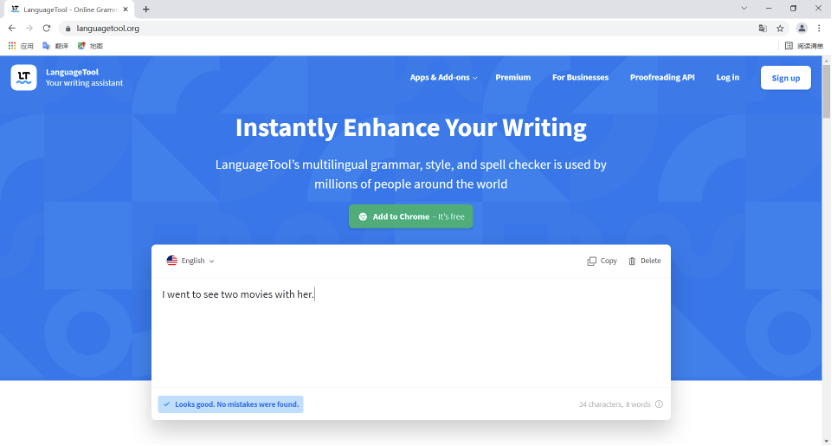Expand the English language dropdown

click(x=190, y=260)
